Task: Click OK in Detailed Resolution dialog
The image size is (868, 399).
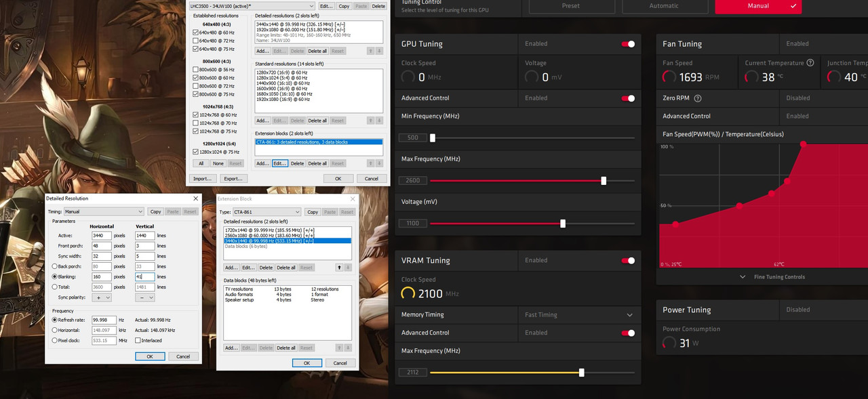Action: pos(150,356)
